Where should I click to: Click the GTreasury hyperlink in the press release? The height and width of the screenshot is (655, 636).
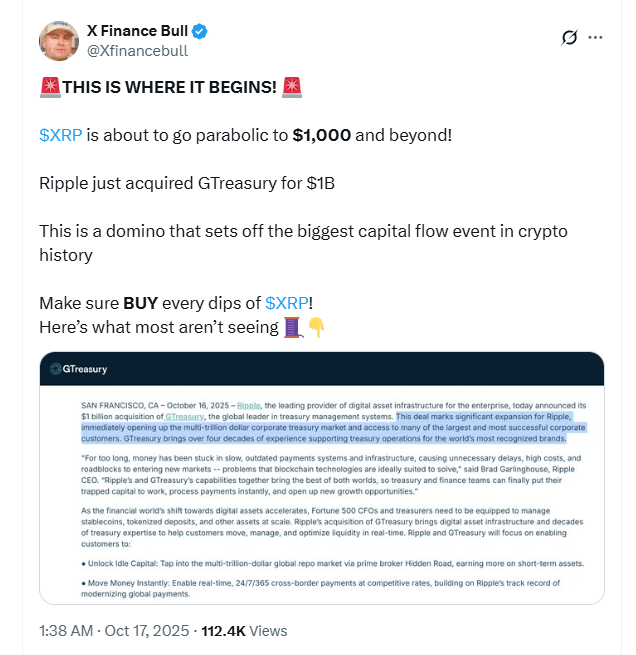coord(185,416)
